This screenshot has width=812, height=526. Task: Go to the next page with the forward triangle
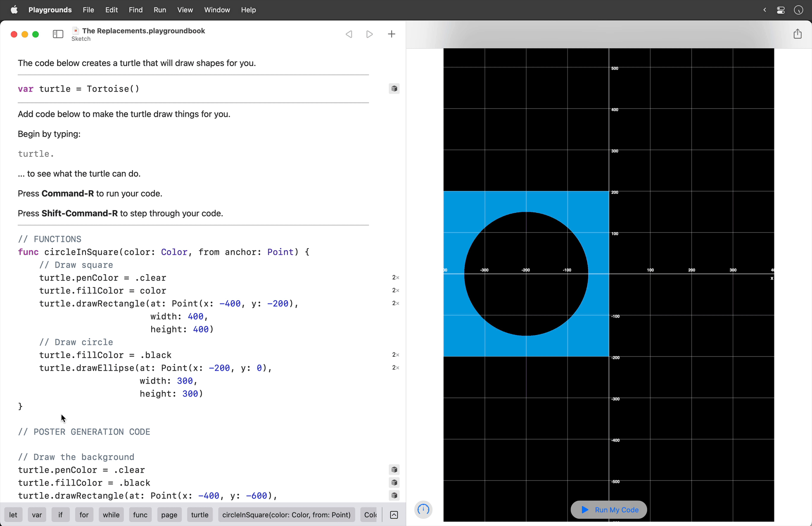pos(369,34)
